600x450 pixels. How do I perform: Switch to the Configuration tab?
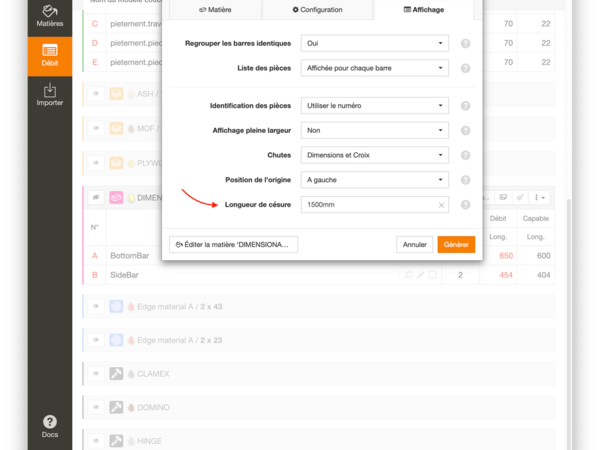(x=317, y=9)
